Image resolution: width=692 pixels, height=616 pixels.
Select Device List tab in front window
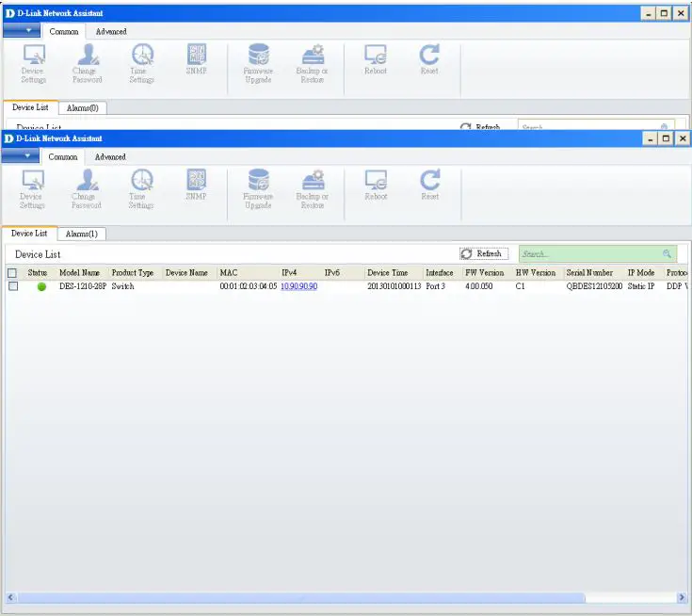point(29,234)
